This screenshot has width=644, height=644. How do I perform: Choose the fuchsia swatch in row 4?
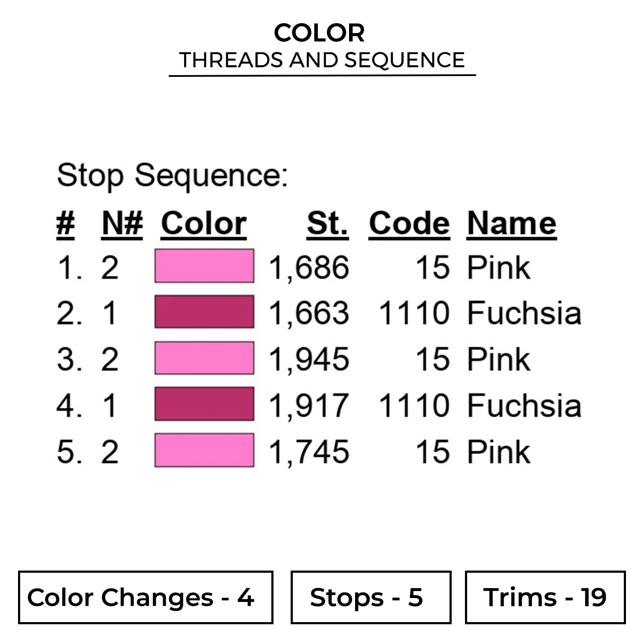(204, 404)
